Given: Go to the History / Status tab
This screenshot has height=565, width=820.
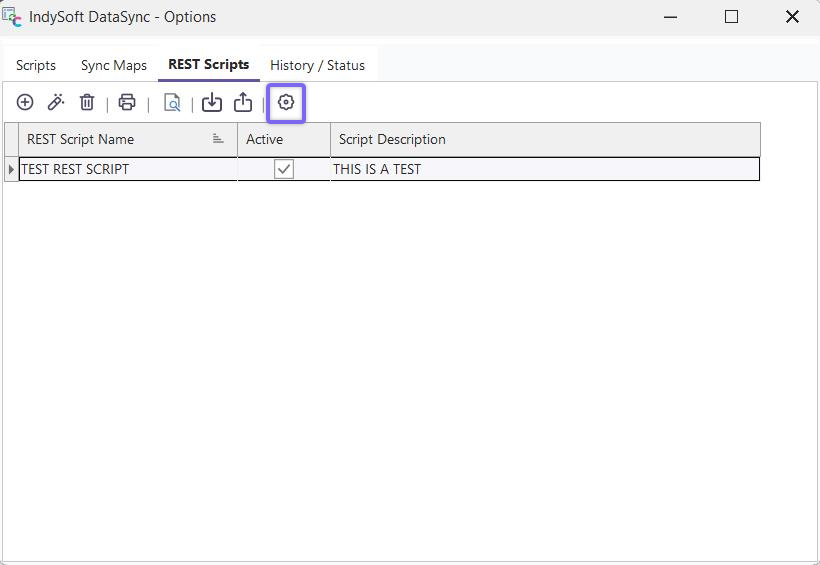Looking at the screenshot, I should [x=317, y=65].
